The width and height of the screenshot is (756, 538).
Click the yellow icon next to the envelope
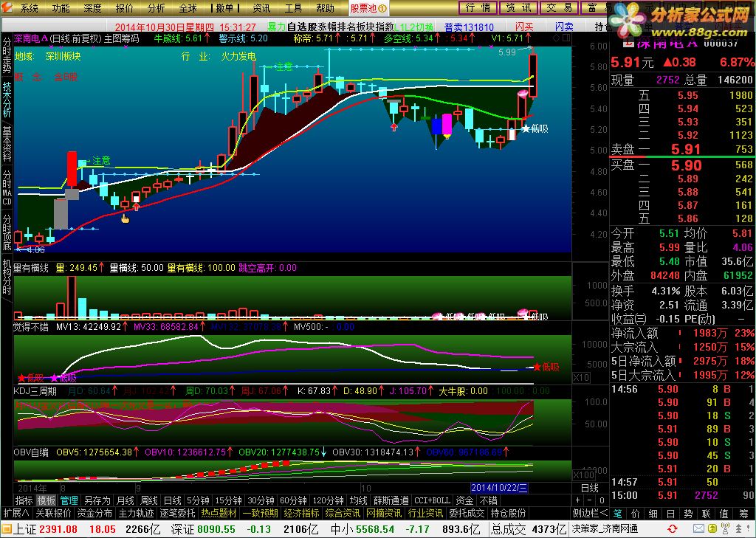(x=711, y=529)
